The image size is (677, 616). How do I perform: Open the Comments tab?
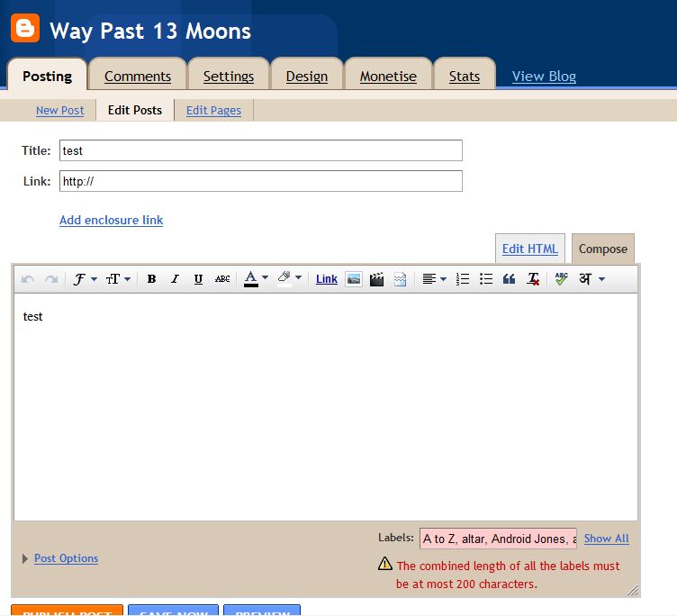[x=138, y=76]
